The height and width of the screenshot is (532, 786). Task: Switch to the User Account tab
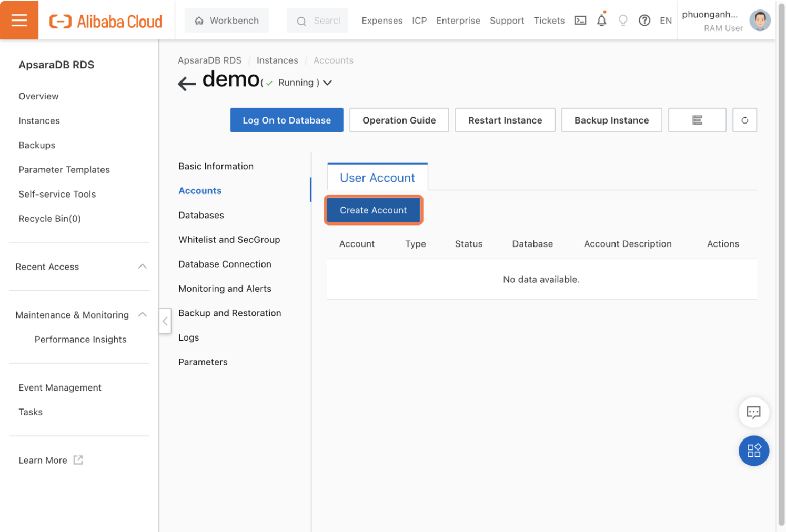377,178
